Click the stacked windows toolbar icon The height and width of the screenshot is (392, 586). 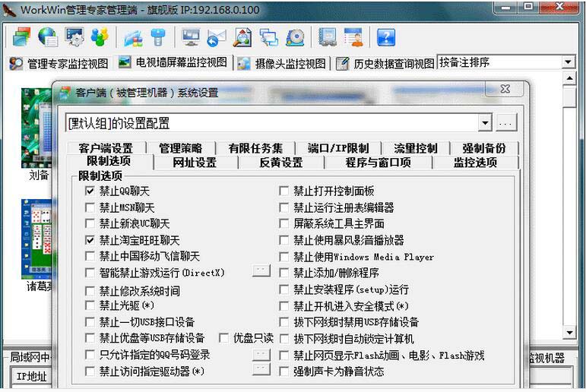coord(22,36)
